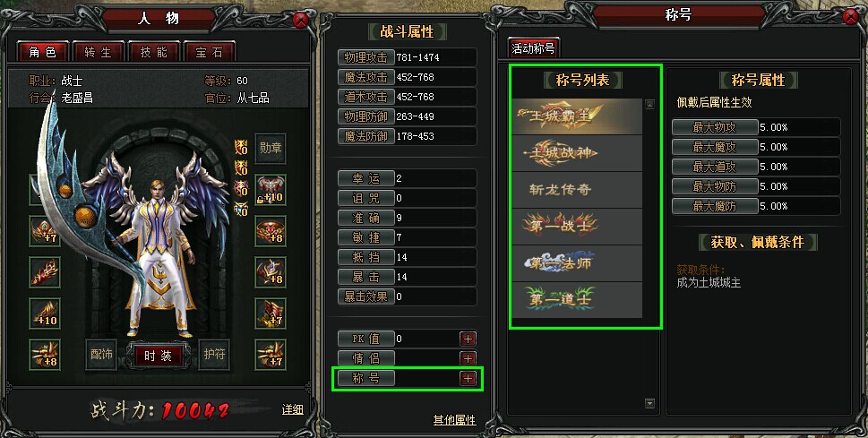Switch to the 转生 tab
Screen dimensions: 868x438
[x=98, y=52]
